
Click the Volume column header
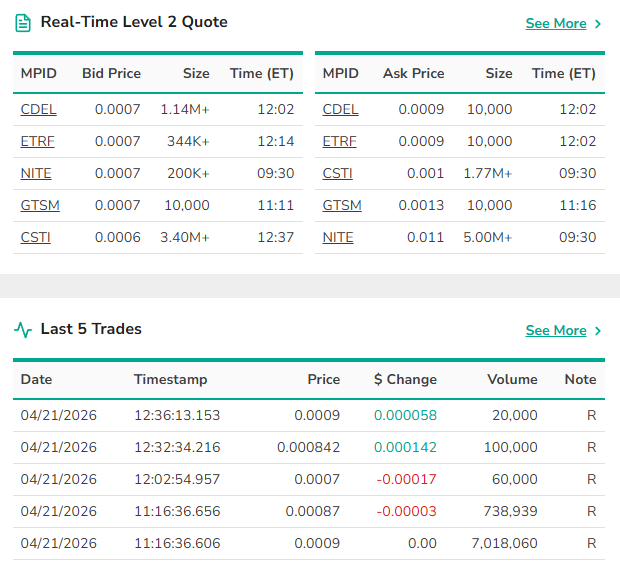coord(512,379)
